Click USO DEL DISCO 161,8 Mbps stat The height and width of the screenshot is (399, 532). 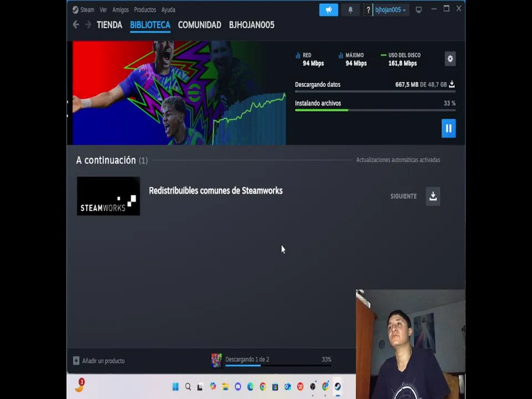pyautogui.click(x=401, y=59)
